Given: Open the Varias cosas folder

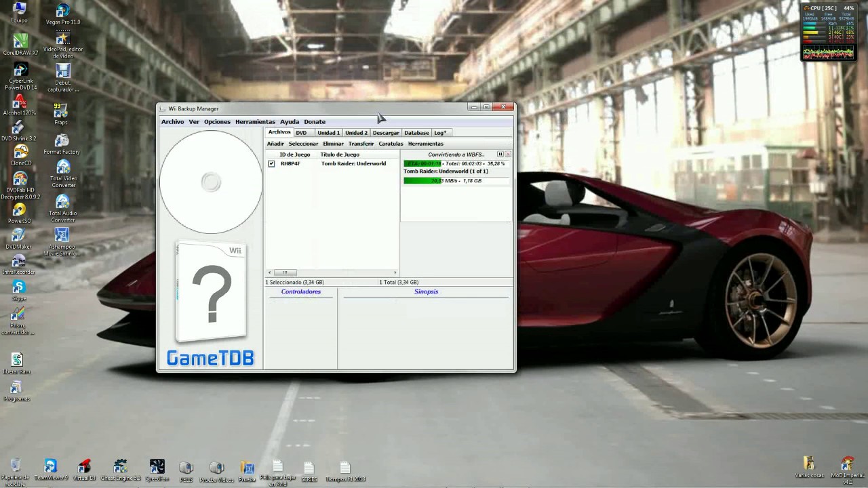Looking at the screenshot, I should click(x=809, y=467).
